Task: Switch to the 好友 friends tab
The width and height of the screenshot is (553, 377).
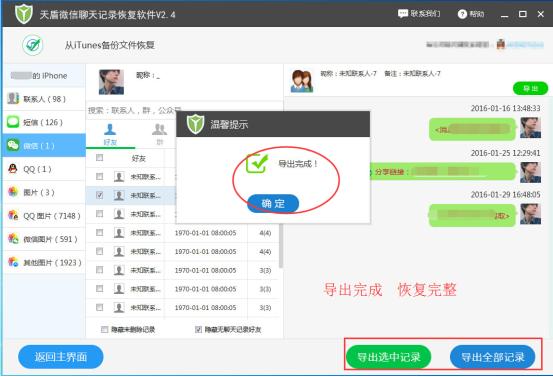Action: [110, 135]
